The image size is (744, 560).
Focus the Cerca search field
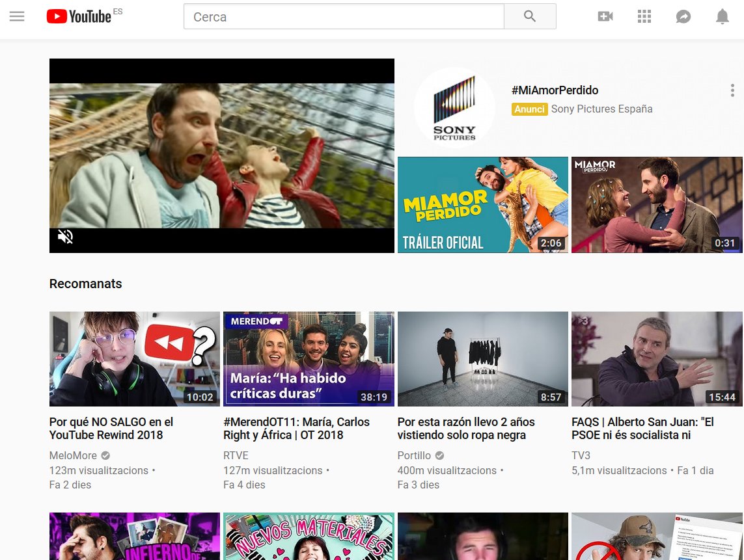tap(344, 17)
